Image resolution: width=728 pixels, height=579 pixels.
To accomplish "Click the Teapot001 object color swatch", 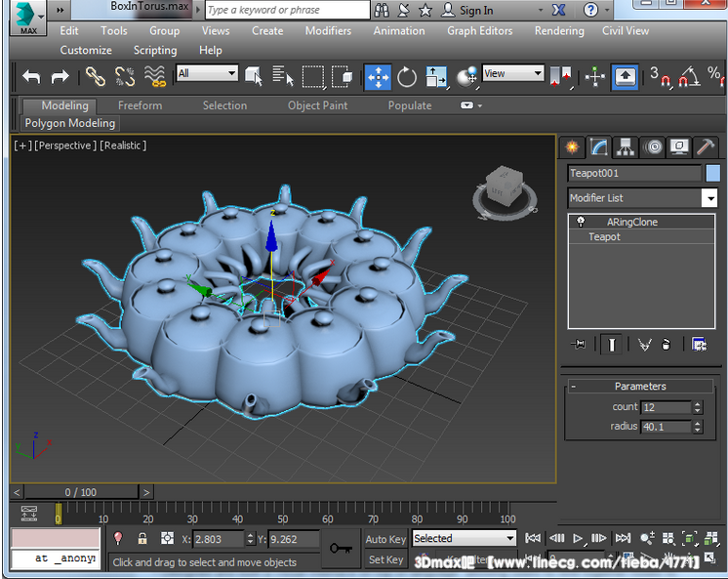I will point(712,174).
